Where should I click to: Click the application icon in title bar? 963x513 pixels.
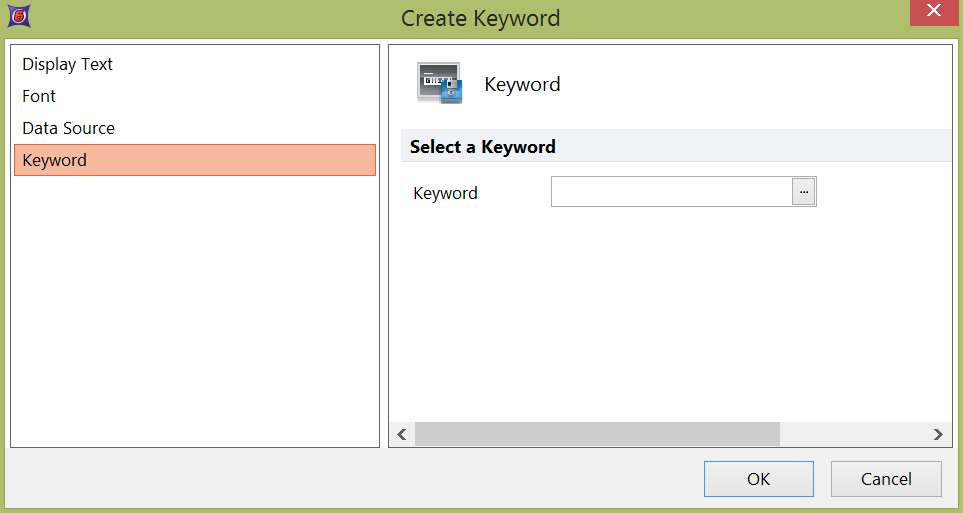pyautogui.click(x=18, y=16)
